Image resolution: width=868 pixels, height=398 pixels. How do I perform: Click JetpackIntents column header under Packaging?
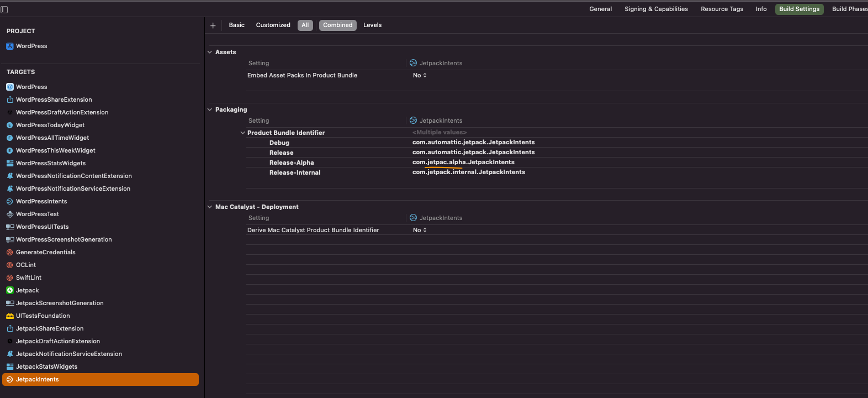coord(436,121)
